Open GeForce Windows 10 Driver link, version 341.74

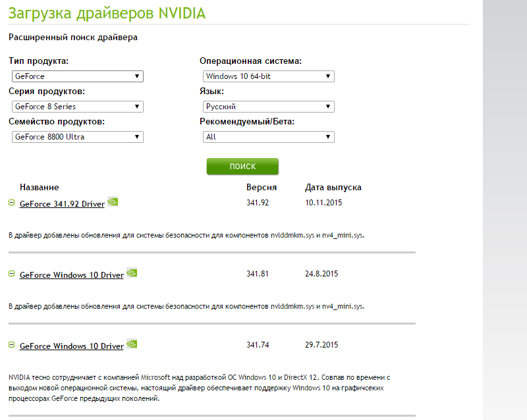71,346
